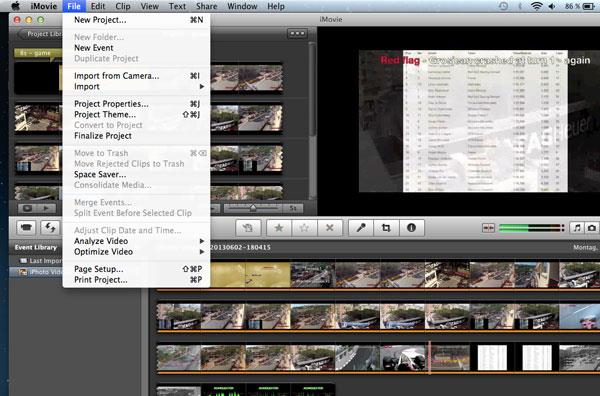The width and height of the screenshot is (600, 396).
Task: Select the game title clip
Action: coord(38,53)
